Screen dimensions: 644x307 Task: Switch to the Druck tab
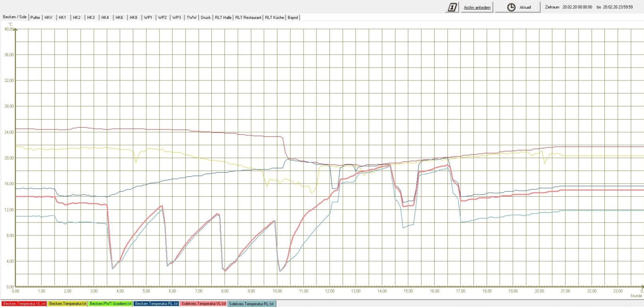pyautogui.click(x=206, y=18)
